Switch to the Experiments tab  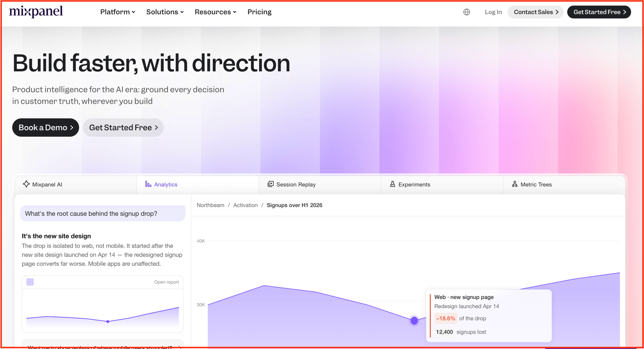[442, 185]
